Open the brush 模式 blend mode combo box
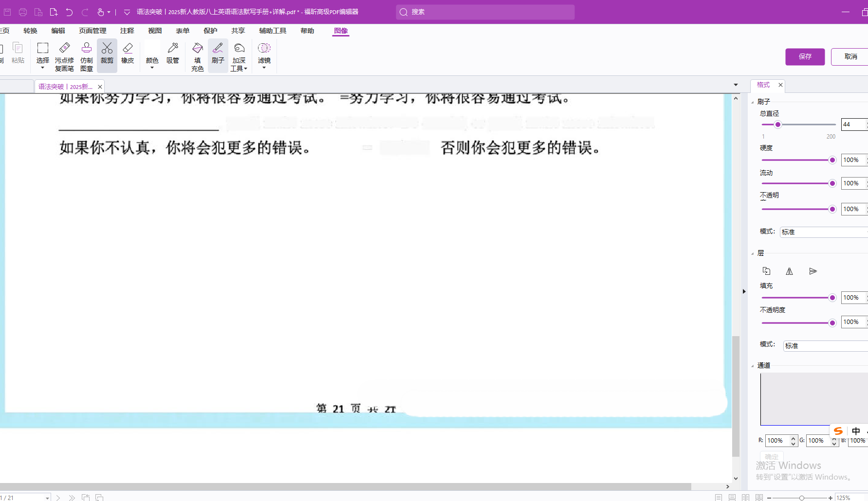 pyautogui.click(x=823, y=232)
